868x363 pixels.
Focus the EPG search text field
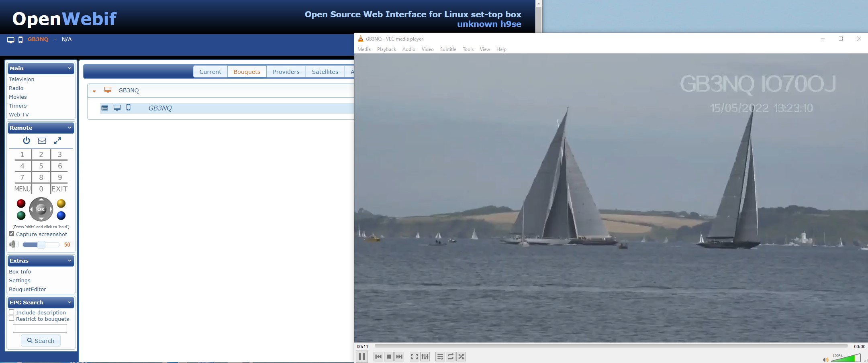coord(40,328)
